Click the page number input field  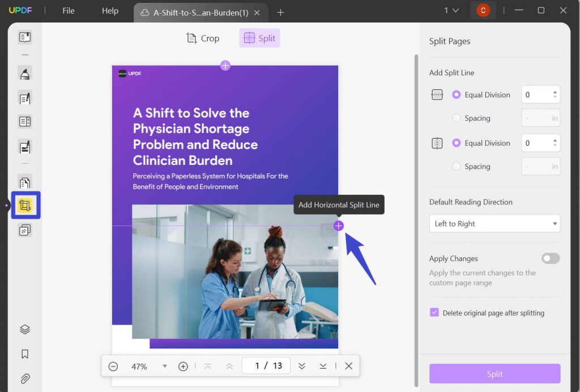(x=266, y=366)
